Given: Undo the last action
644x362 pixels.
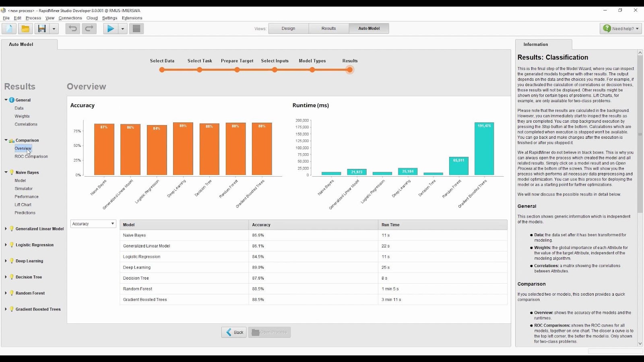Looking at the screenshot, I should coord(72,28).
